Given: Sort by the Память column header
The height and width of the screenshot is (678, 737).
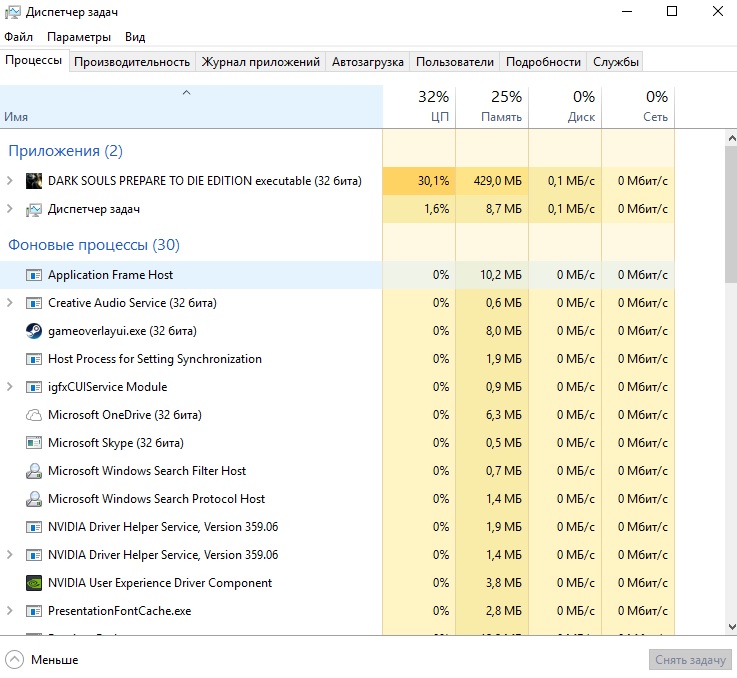Looking at the screenshot, I should 492,107.
